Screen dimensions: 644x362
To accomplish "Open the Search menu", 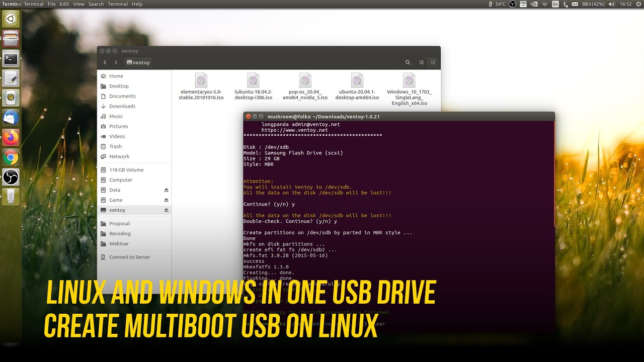I will tap(96, 4).
